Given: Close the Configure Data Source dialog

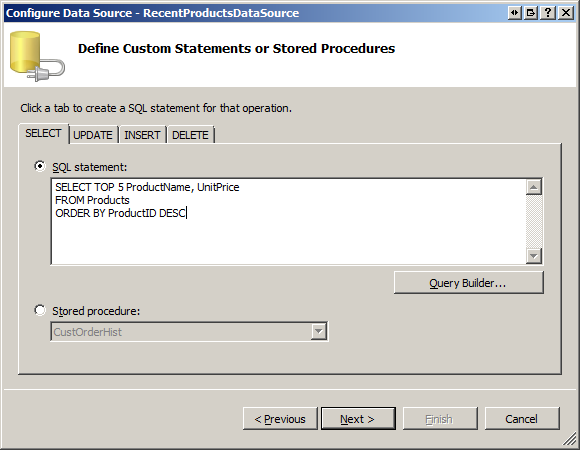Looking at the screenshot, I should [566, 13].
